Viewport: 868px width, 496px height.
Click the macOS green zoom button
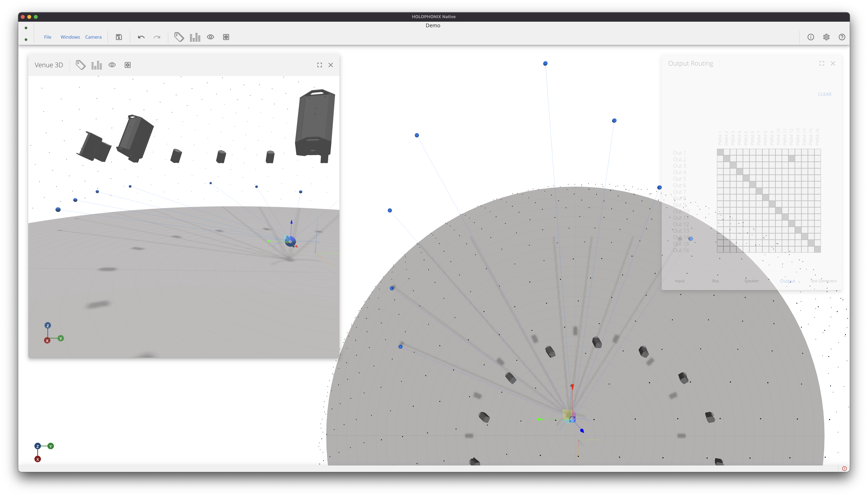click(36, 17)
